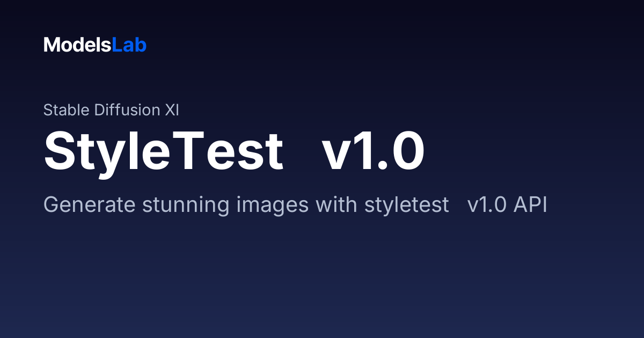Click "XI" in the subtitle
This screenshot has height=338, width=644.
172,110
